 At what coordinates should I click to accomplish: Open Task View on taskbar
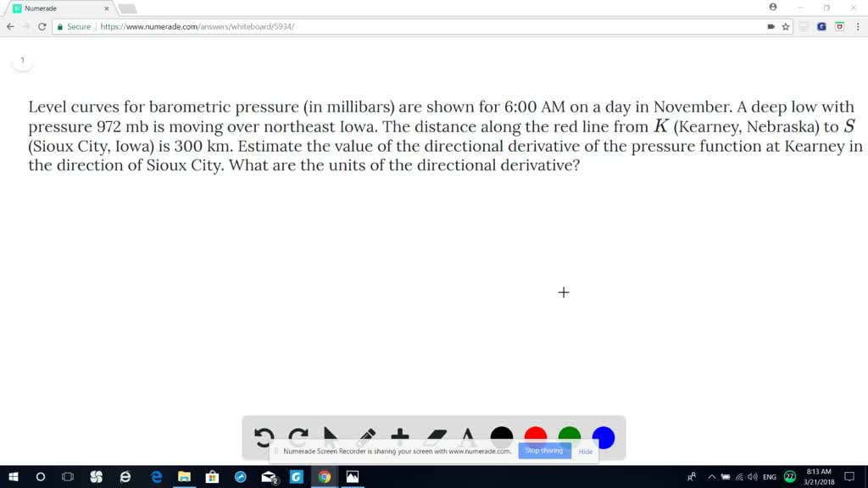[x=68, y=476]
